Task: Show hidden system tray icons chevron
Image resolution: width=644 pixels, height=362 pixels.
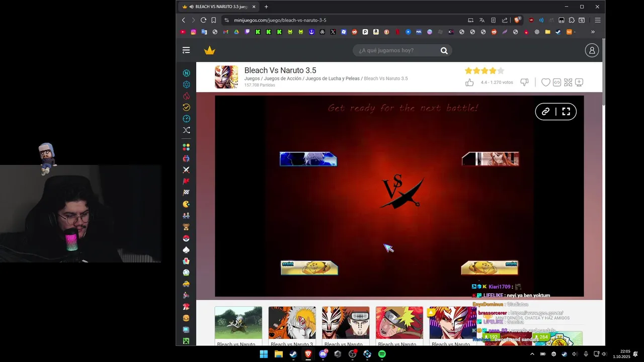Action: click(532, 354)
